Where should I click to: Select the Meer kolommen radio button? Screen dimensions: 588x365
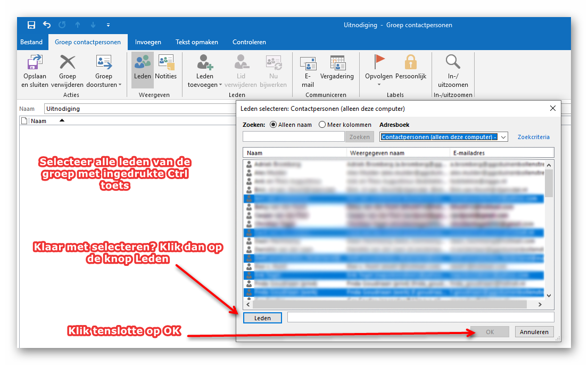pyautogui.click(x=322, y=125)
